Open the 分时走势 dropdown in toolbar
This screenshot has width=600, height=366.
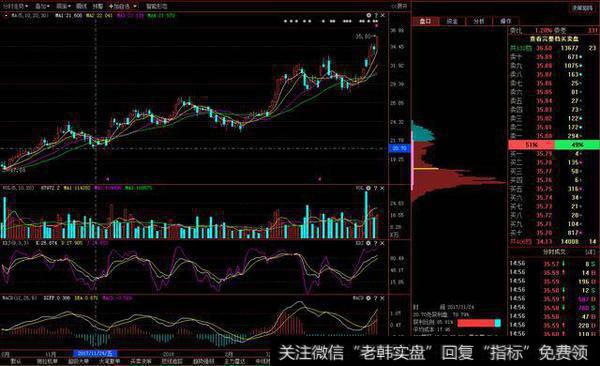pos(15,6)
